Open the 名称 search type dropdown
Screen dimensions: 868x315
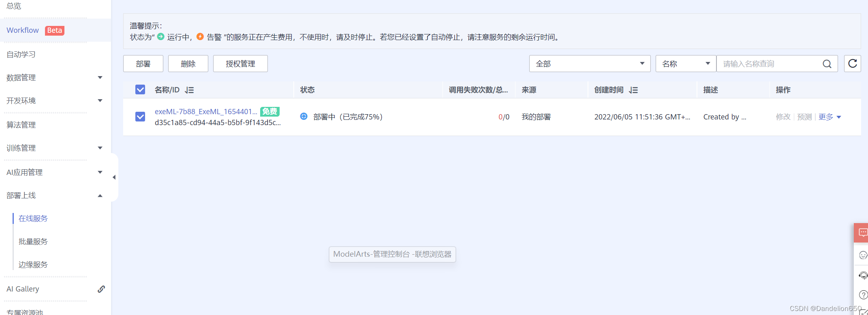point(686,64)
